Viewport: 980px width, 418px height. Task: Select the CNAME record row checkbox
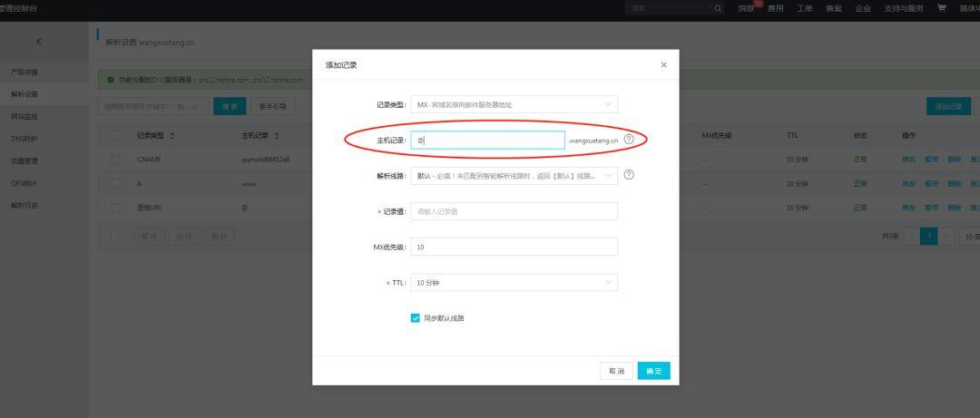(x=115, y=160)
